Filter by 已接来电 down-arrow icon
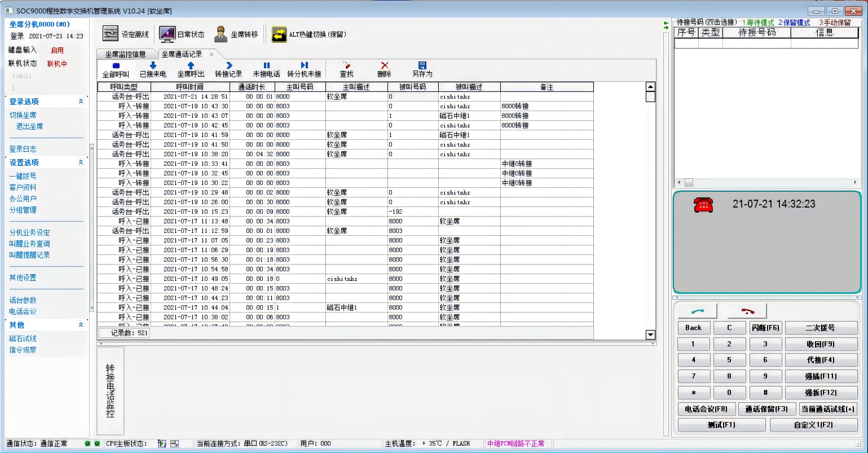Image resolution: width=868 pixels, height=453 pixels. click(x=153, y=65)
